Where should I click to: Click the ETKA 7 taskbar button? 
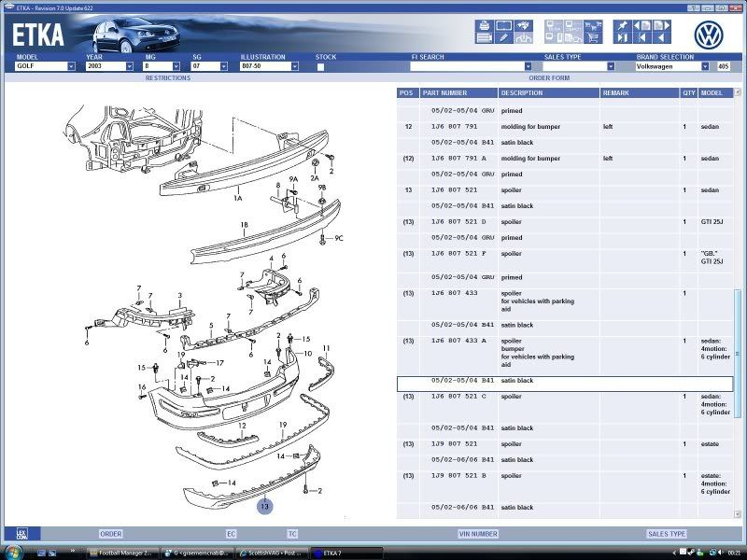[346, 553]
